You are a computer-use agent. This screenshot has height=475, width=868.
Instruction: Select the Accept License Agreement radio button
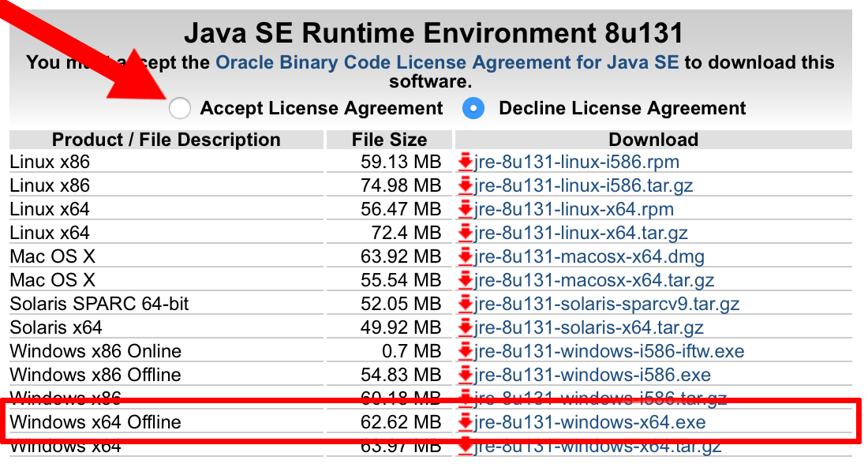click(x=180, y=108)
